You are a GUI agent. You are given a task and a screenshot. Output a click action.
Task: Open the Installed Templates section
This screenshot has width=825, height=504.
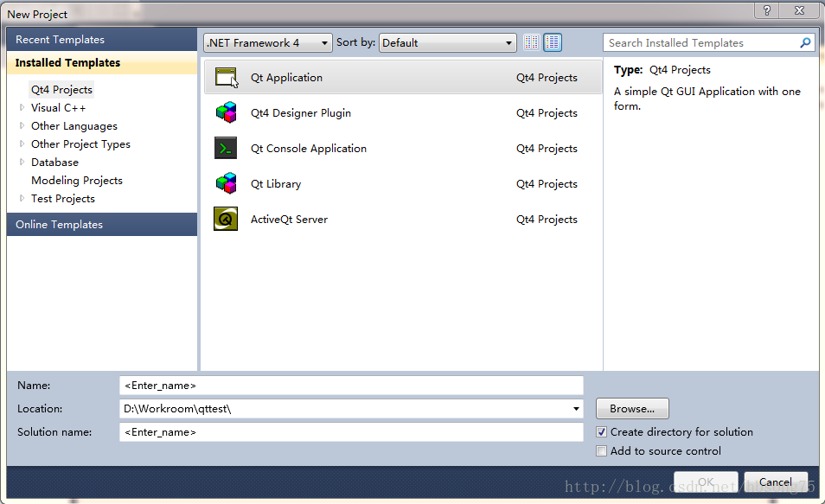(102, 62)
